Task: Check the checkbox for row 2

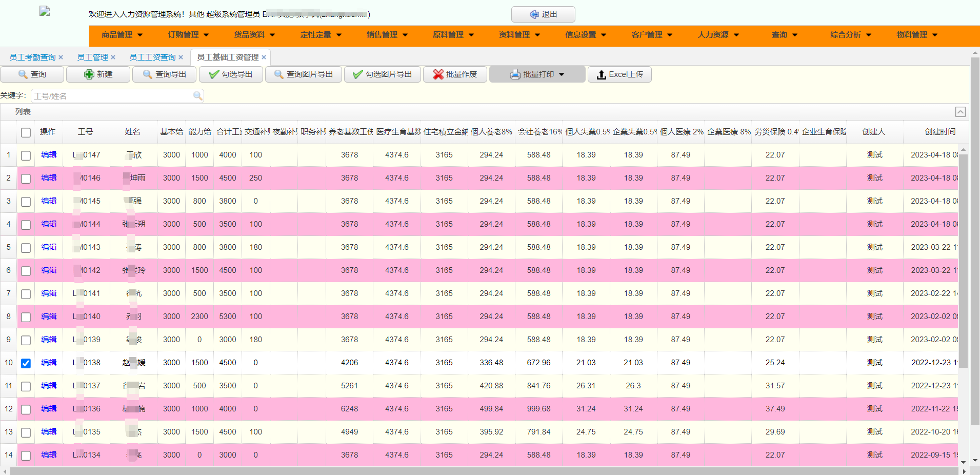Action: click(26, 179)
